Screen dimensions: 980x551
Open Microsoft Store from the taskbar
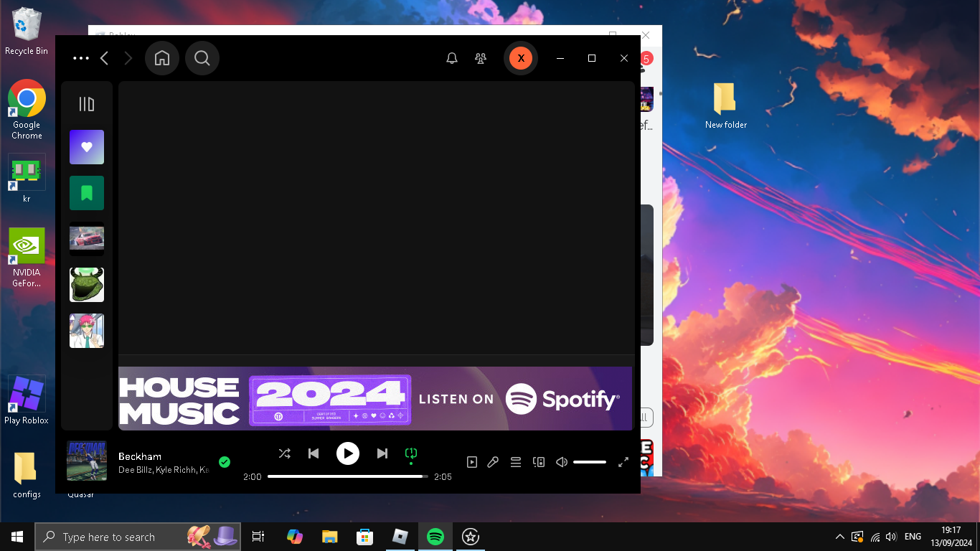[364, 537]
